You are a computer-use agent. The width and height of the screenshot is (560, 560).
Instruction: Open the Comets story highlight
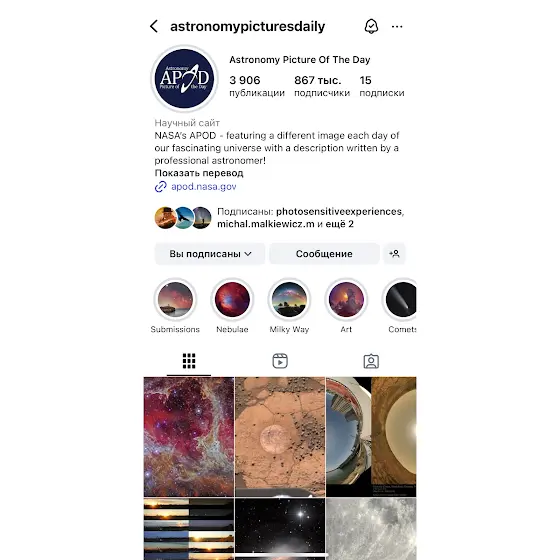pyautogui.click(x=399, y=299)
